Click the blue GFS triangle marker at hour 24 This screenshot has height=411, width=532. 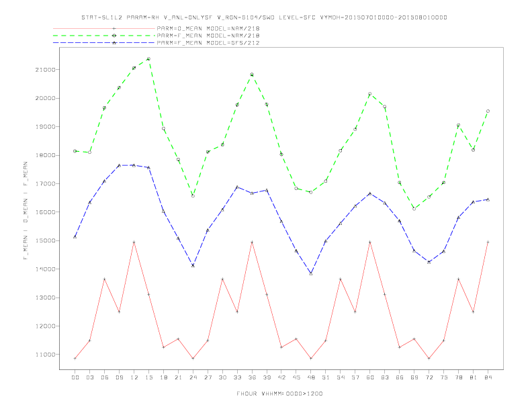(x=193, y=265)
